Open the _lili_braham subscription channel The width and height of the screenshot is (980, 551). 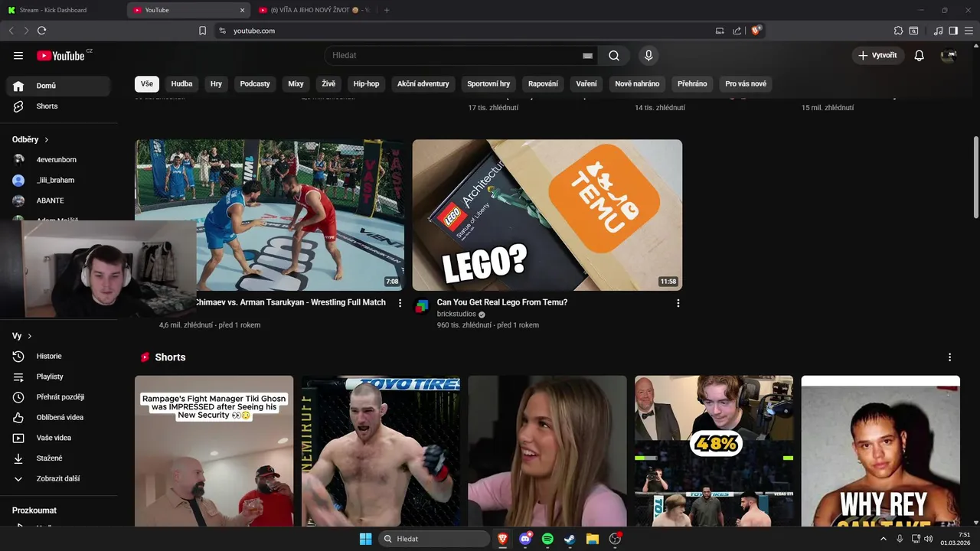pyautogui.click(x=59, y=180)
